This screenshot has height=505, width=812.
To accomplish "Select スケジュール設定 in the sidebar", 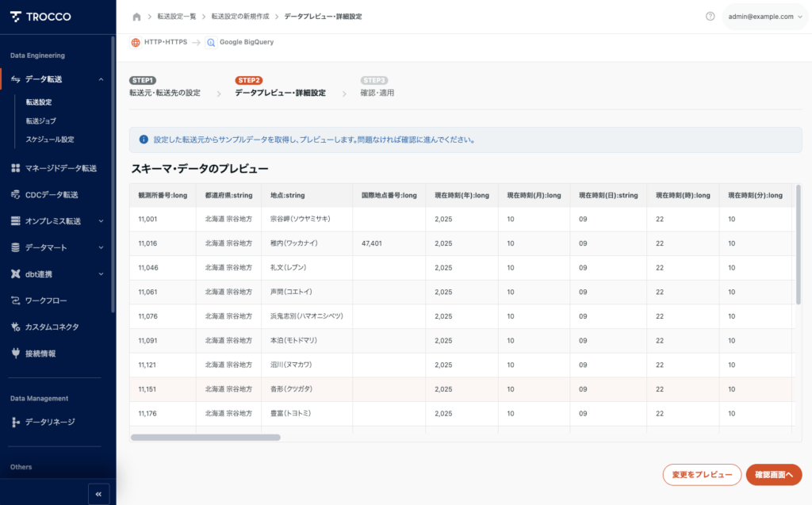I will [x=49, y=140].
